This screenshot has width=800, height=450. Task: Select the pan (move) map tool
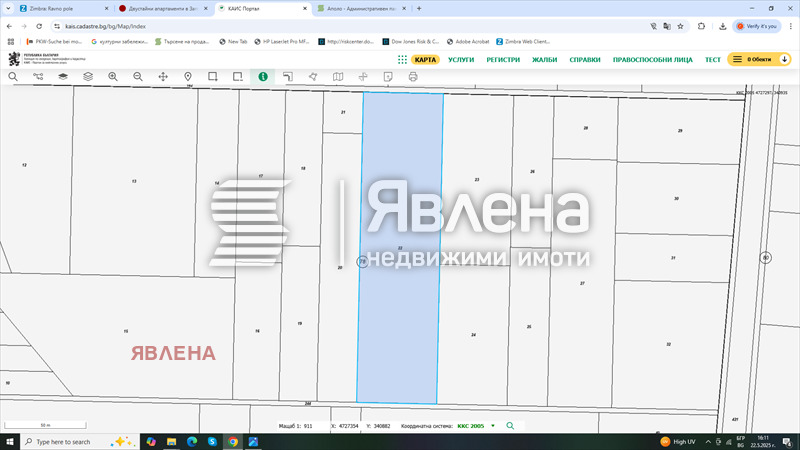[x=163, y=76]
